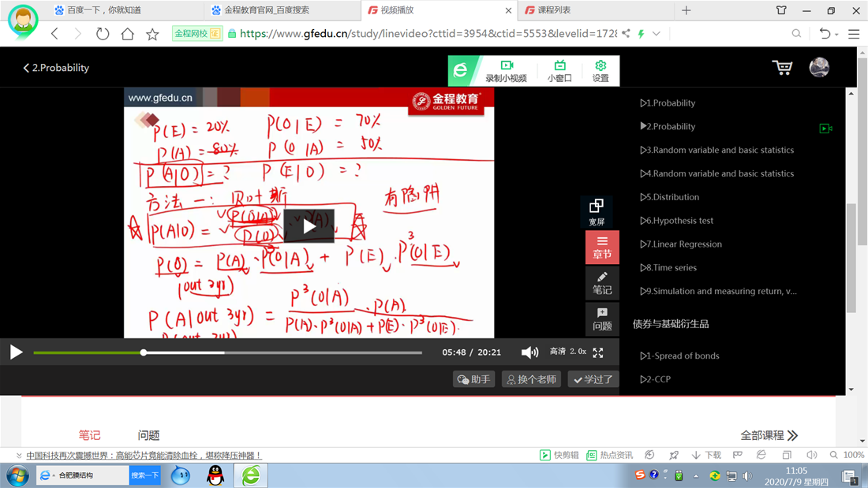Open the user profile avatar

819,68
